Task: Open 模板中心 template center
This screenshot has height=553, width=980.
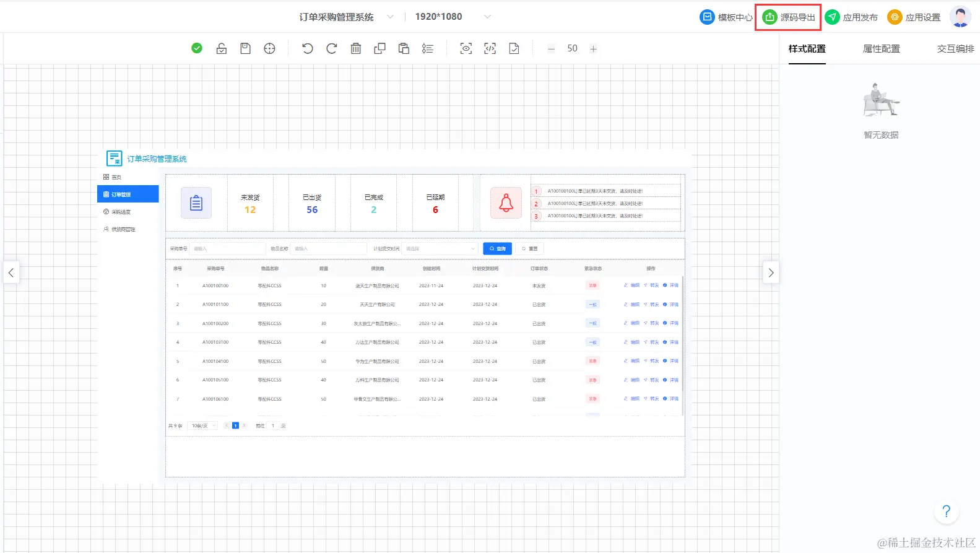Action: pos(726,17)
